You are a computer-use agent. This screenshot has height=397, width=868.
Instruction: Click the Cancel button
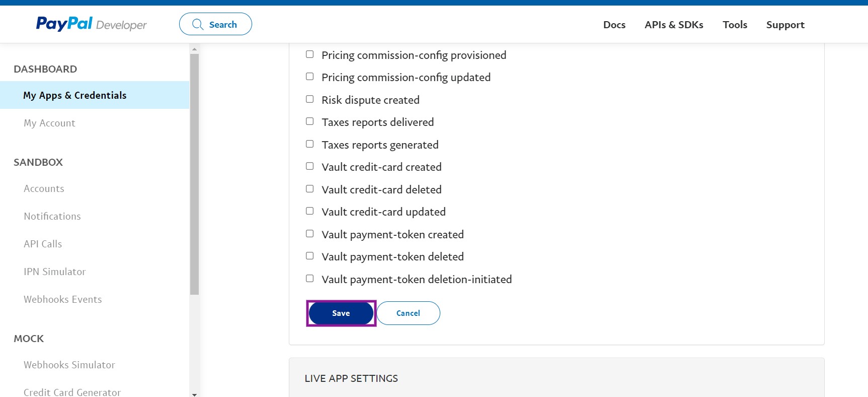[408, 313]
